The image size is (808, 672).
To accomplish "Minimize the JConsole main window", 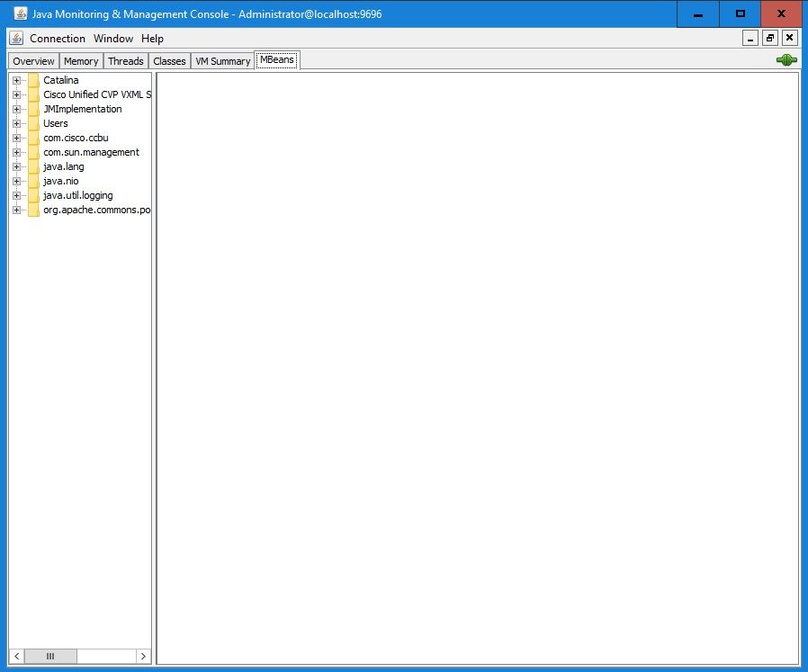I will point(698,13).
